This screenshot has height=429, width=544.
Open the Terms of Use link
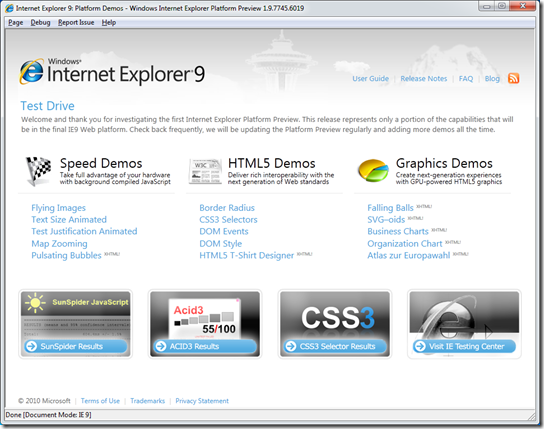coord(100,401)
